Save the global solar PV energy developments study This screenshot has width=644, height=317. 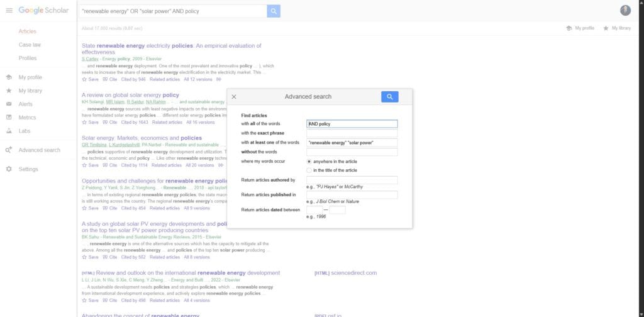(x=91, y=257)
